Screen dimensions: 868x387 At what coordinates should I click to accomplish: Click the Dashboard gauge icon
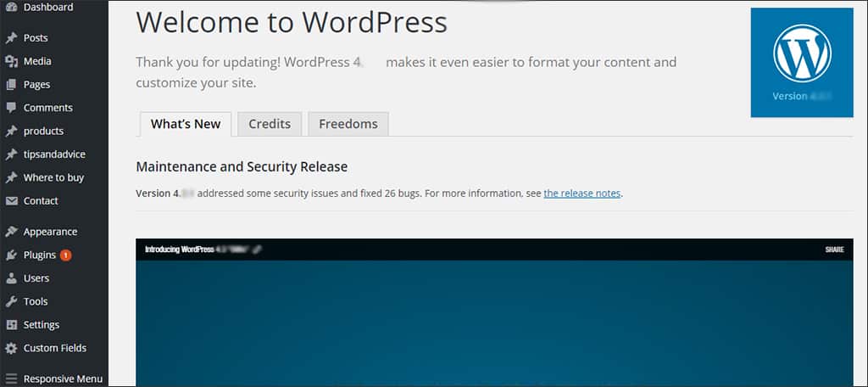point(11,7)
